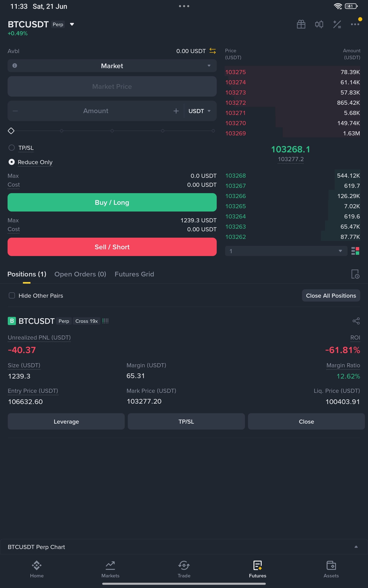Open the order book depth dropdown showing 1
The width and height of the screenshot is (368, 588).
click(286, 251)
